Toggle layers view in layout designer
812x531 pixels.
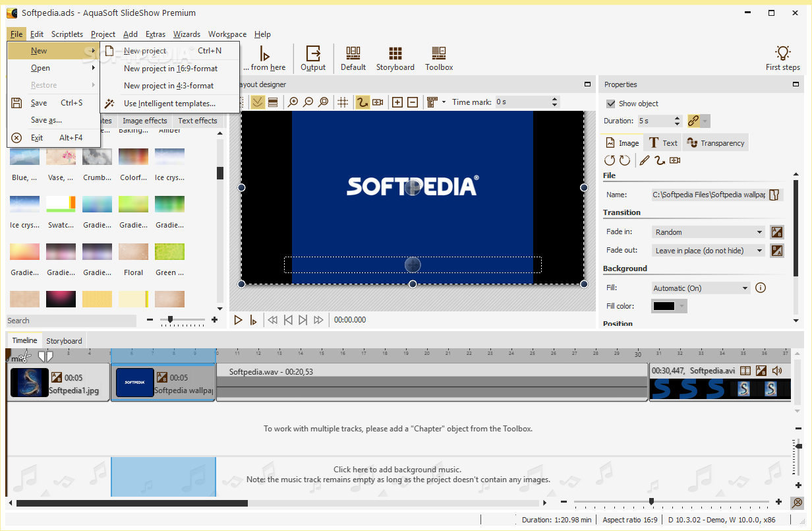tap(272, 102)
